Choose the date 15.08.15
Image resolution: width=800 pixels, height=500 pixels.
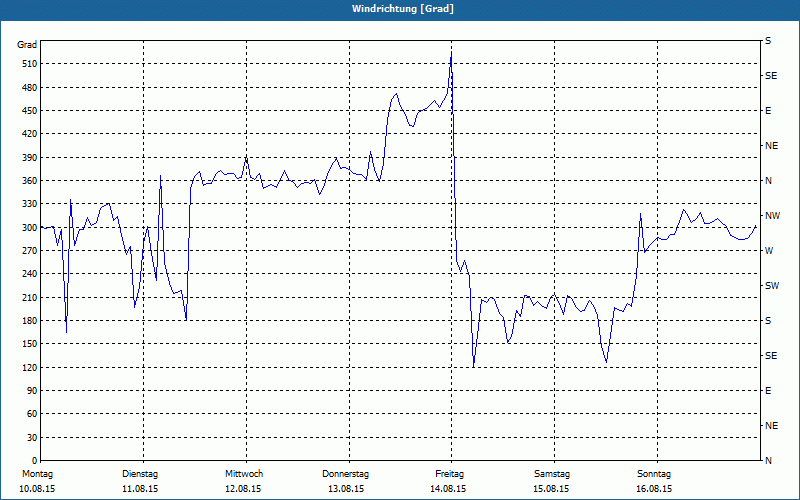click(551, 489)
